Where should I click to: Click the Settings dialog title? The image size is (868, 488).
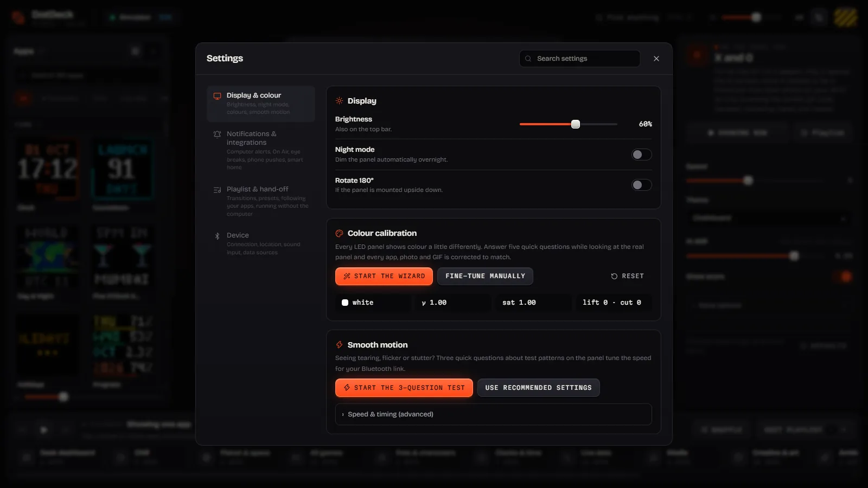[x=225, y=59]
